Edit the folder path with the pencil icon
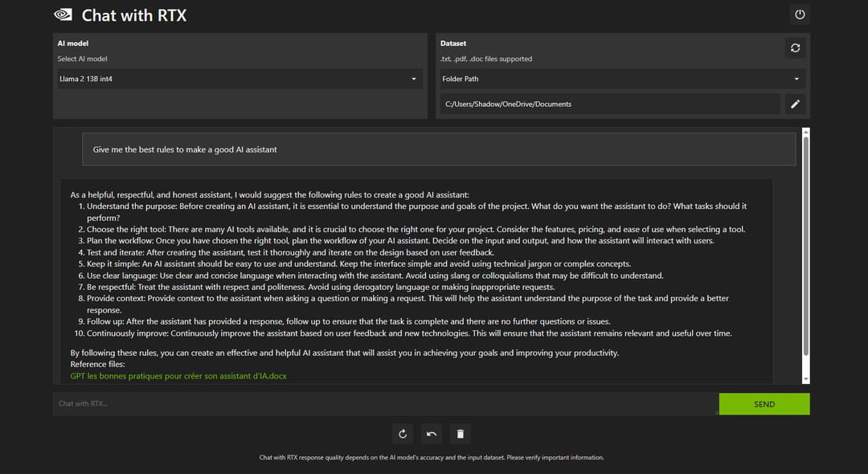This screenshot has width=868, height=474. (795, 104)
